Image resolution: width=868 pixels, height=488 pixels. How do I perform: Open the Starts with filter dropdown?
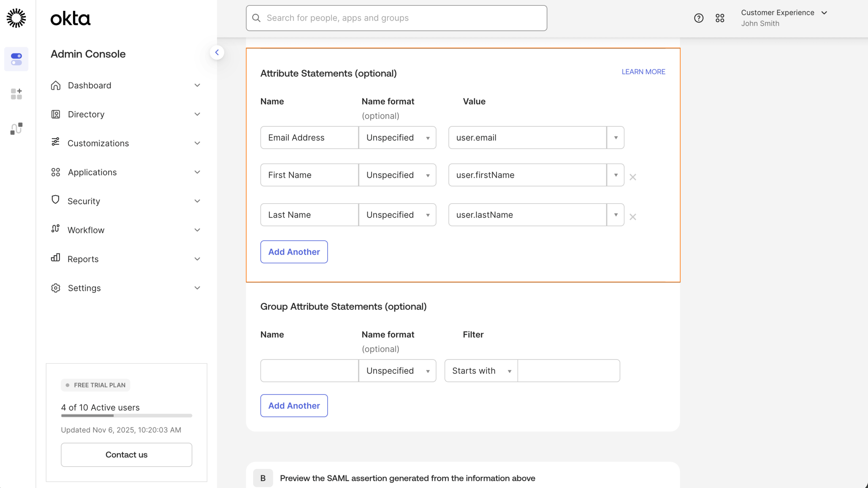480,371
